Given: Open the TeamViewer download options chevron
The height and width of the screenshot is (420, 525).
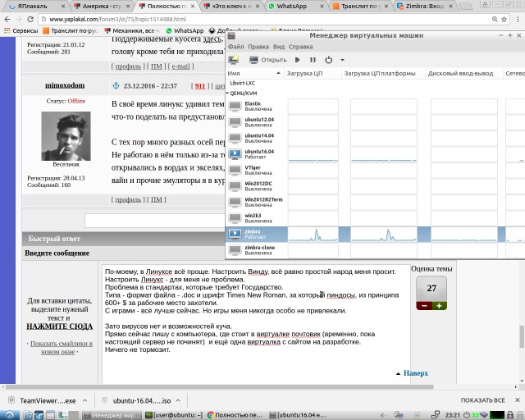Looking at the screenshot, I should click(85, 400).
